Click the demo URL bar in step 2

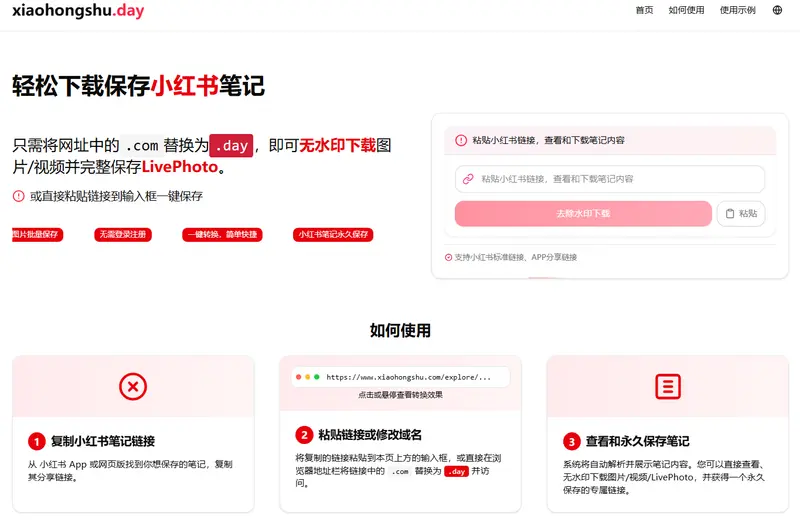pos(401,377)
